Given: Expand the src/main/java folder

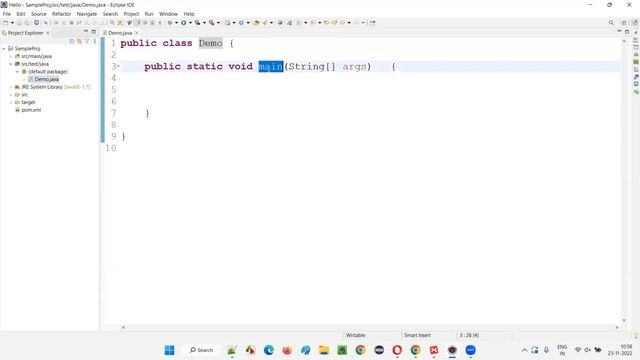Looking at the screenshot, I should click(11, 56).
